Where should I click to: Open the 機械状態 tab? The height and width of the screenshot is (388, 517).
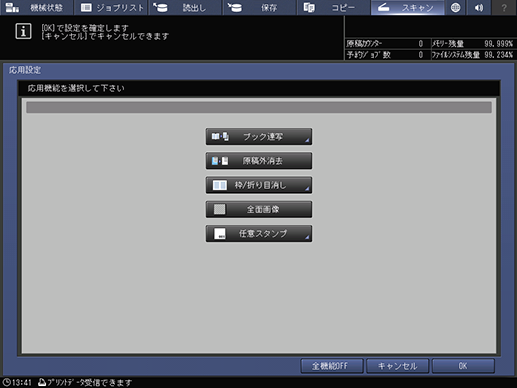(36, 7)
